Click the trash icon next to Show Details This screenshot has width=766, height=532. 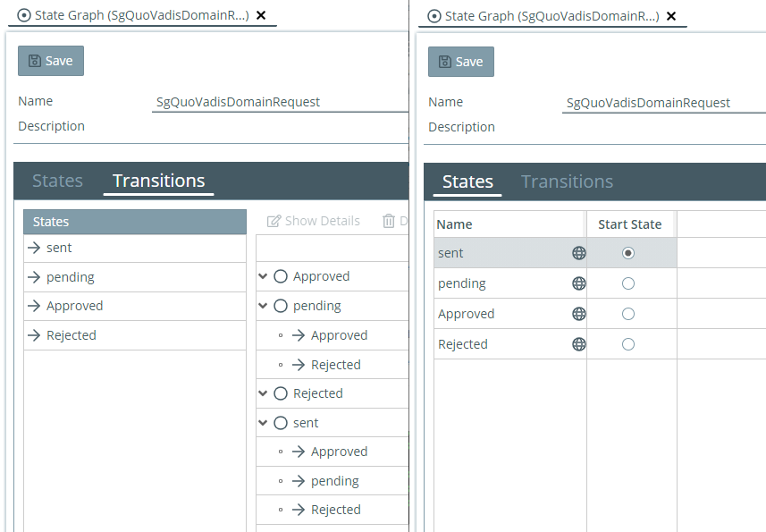tap(389, 221)
